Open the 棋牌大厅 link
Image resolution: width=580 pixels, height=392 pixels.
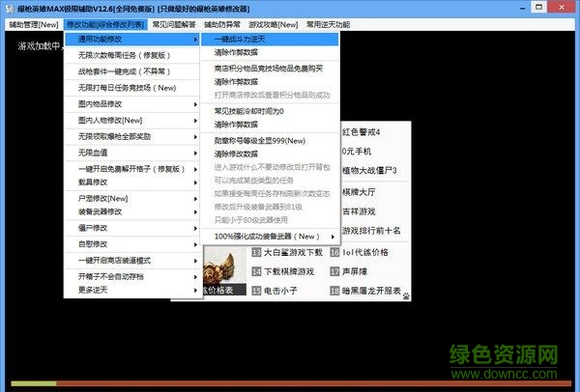click(x=359, y=192)
